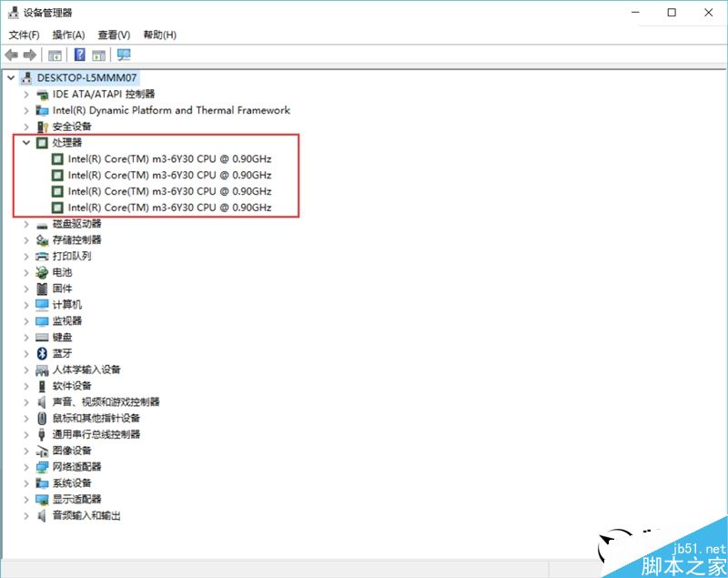
Task: Click the 安全设备 security device icon
Action: tap(42, 127)
